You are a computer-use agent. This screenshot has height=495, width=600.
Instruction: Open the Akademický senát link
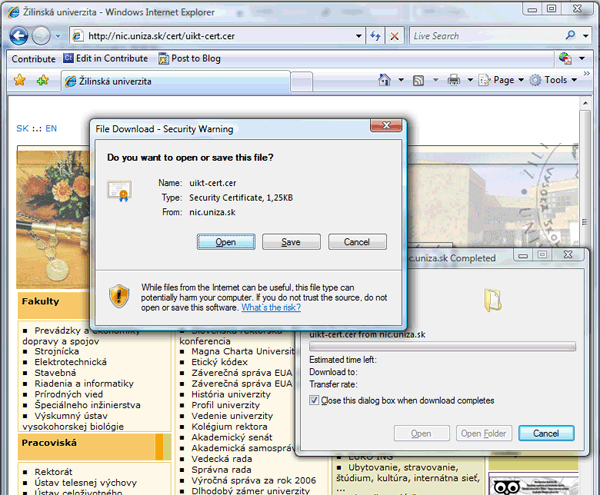click(x=232, y=437)
